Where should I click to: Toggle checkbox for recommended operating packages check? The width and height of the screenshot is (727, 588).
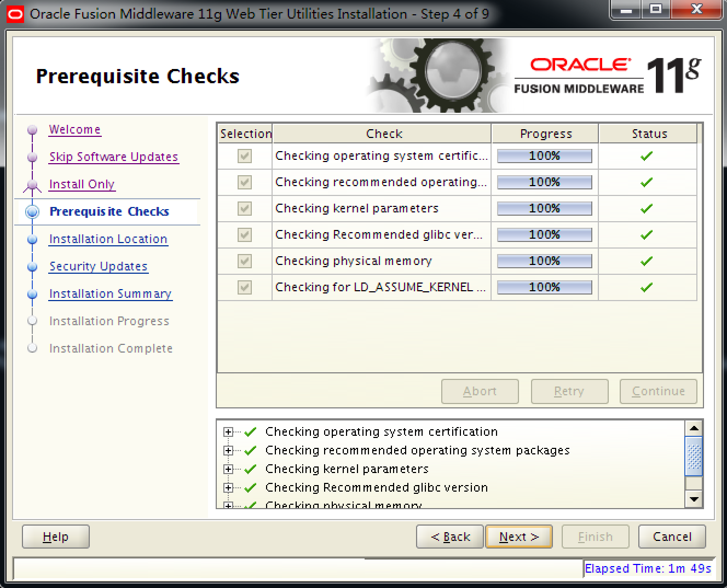245,182
